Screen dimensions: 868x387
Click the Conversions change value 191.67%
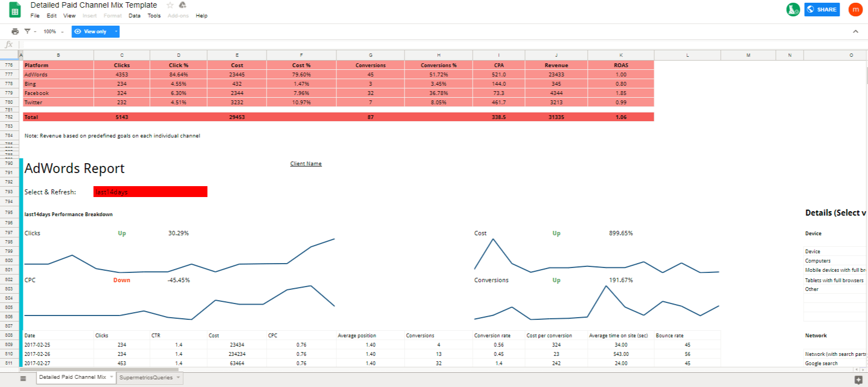point(621,280)
